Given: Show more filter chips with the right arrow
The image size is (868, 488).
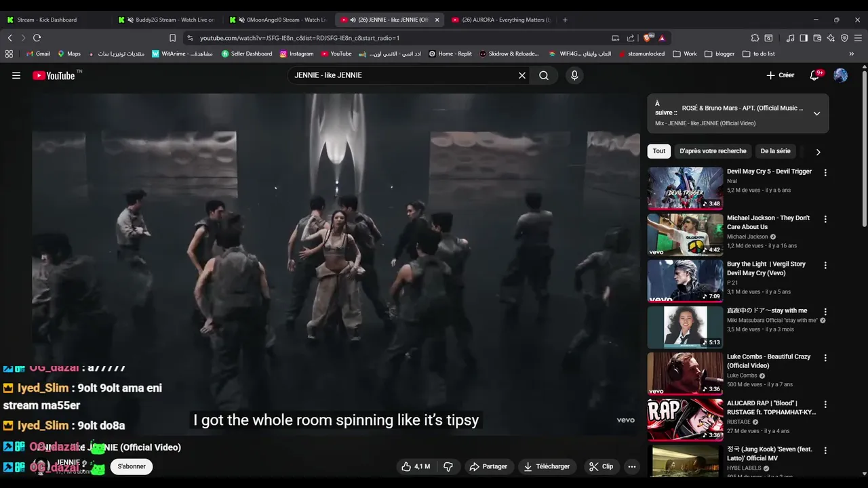Looking at the screenshot, I should pos(818,152).
